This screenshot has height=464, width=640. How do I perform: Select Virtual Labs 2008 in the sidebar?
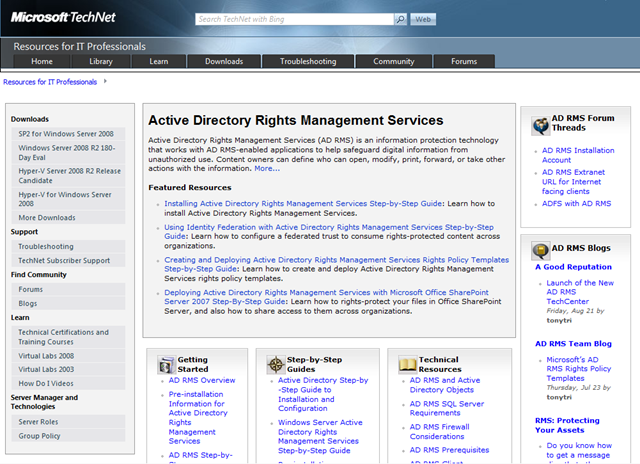click(x=46, y=355)
